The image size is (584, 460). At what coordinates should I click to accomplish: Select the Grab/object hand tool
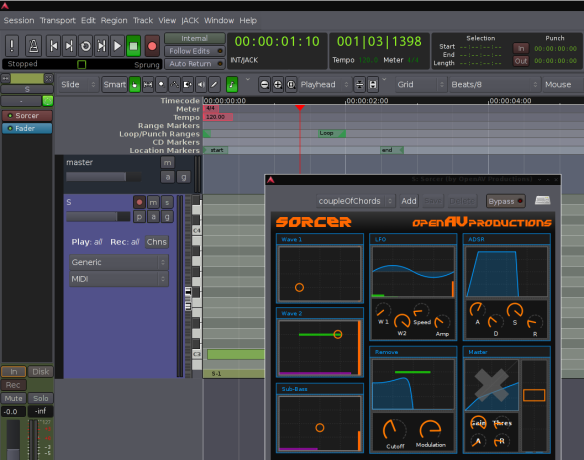tap(134, 85)
